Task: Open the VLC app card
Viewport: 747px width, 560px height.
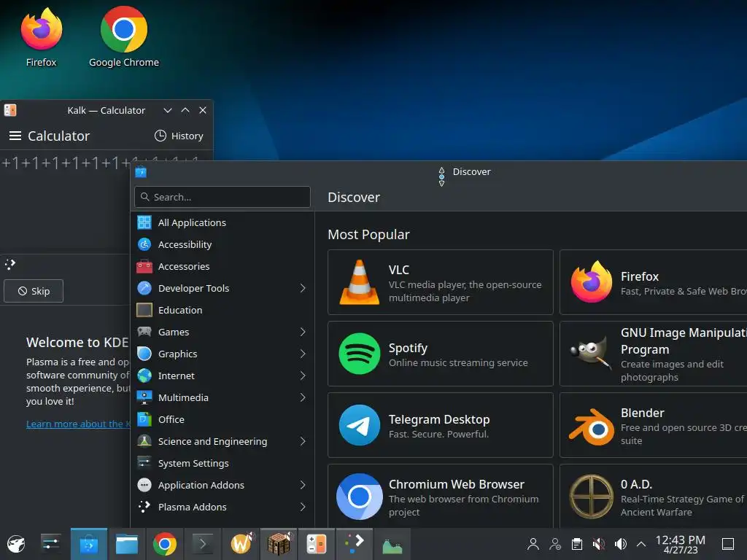Action: [x=440, y=282]
